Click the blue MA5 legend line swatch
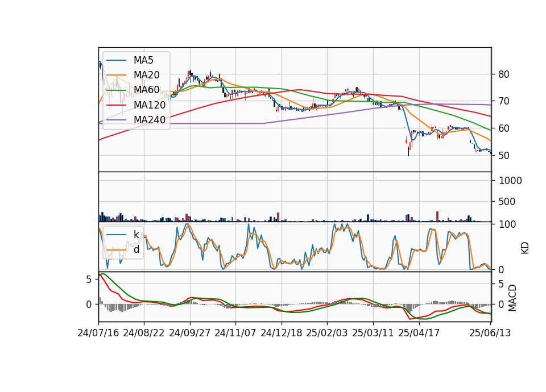Screen dimensions: 546x392 [x=116, y=61]
